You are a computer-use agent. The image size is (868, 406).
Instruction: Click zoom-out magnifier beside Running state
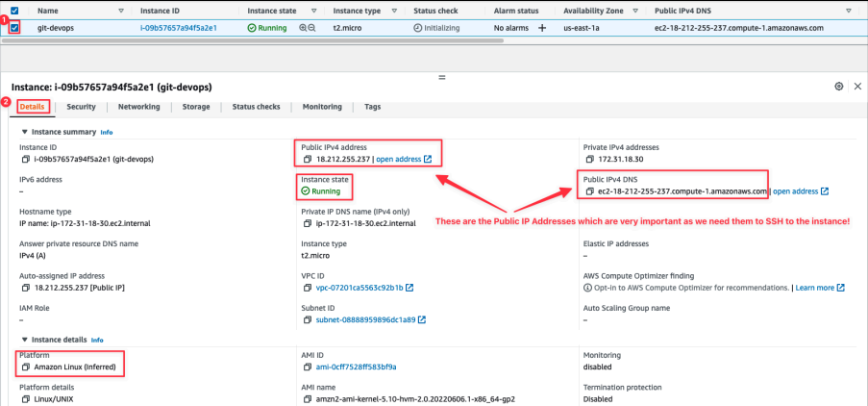(x=311, y=28)
